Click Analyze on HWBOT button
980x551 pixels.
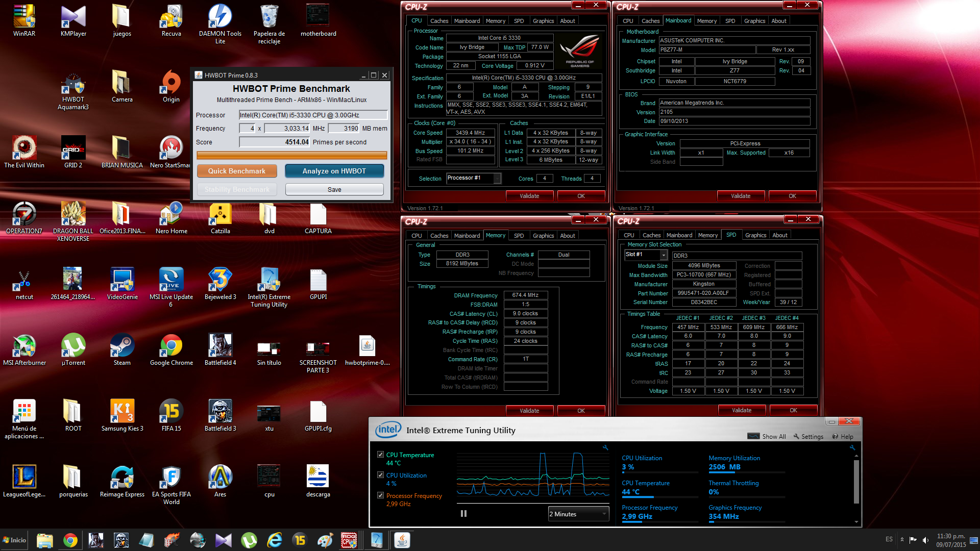tap(334, 171)
